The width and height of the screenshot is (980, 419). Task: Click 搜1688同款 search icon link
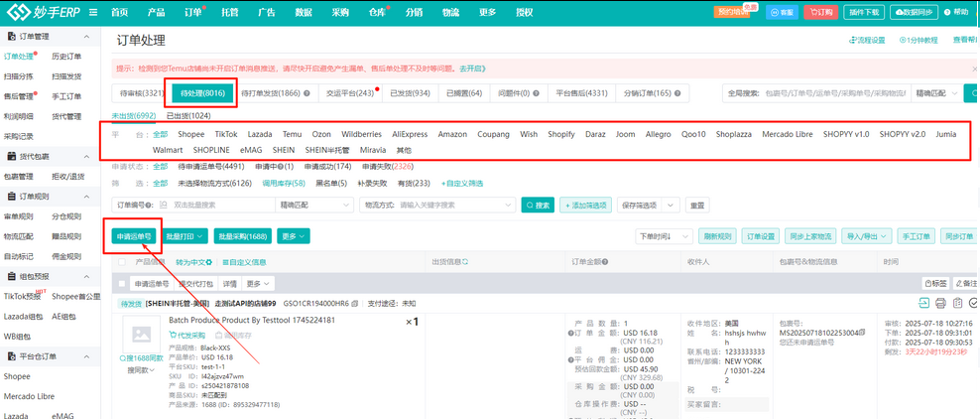click(x=141, y=358)
